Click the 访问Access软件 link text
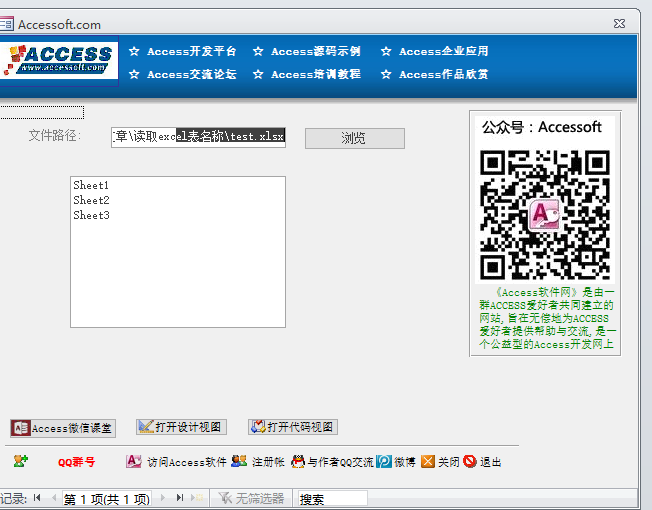Viewport: 652px width, 510px height. pos(187,462)
